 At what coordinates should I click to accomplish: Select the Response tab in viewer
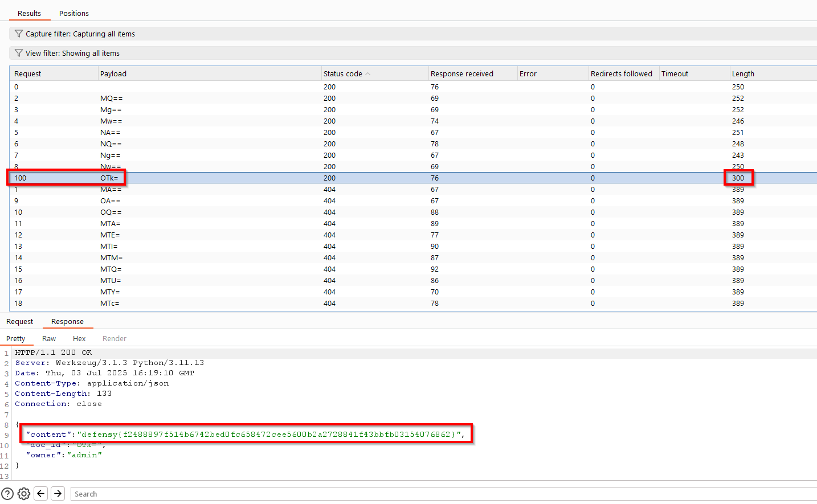(67, 322)
